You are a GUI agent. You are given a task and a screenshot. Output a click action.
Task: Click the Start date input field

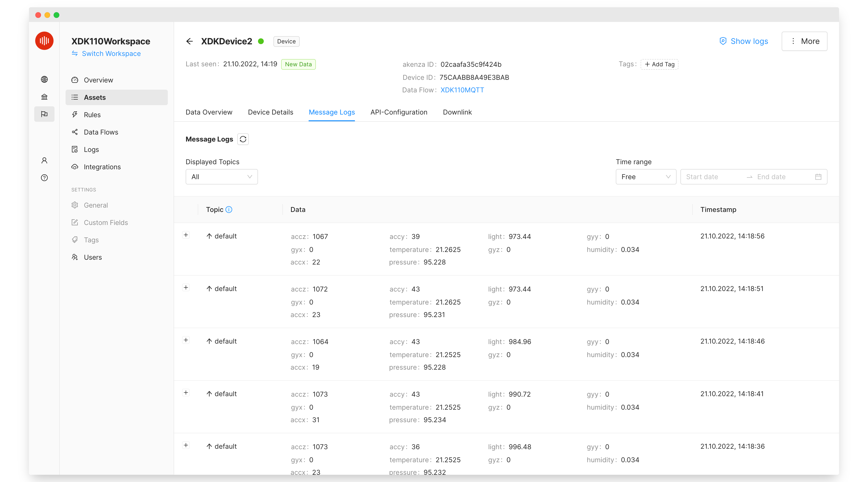pyautogui.click(x=711, y=177)
